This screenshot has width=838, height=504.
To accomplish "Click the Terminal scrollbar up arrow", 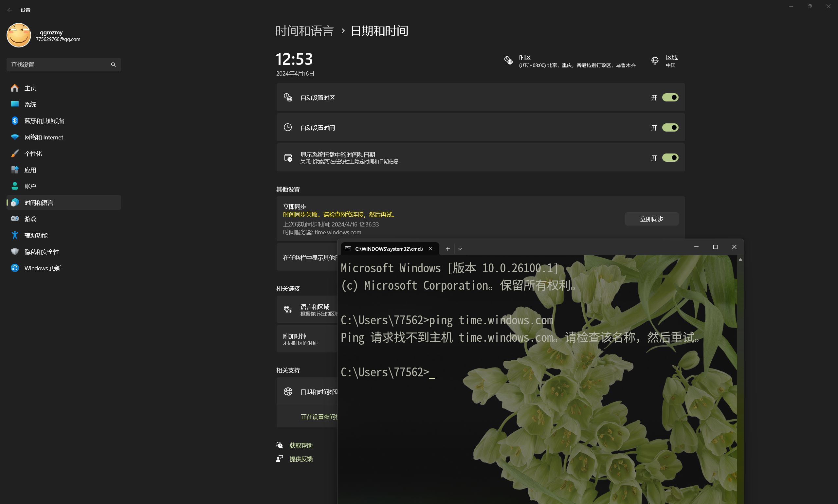I will [740, 260].
